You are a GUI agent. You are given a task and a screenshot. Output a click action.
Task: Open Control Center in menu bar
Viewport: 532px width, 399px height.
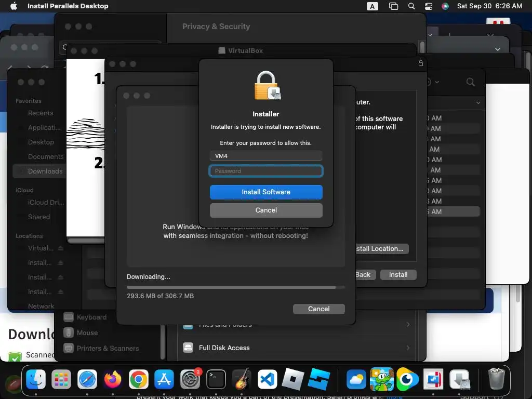click(x=429, y=6)
